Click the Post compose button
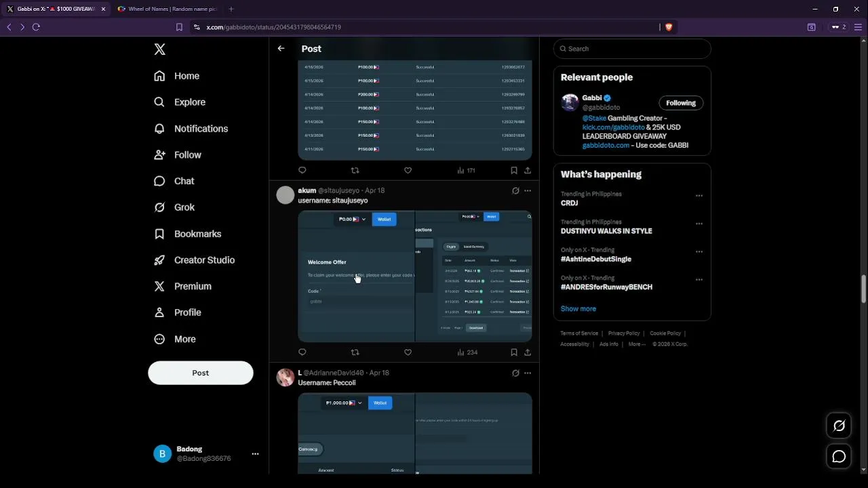This screenshot has height=488, width=868. tap(201, 373)
